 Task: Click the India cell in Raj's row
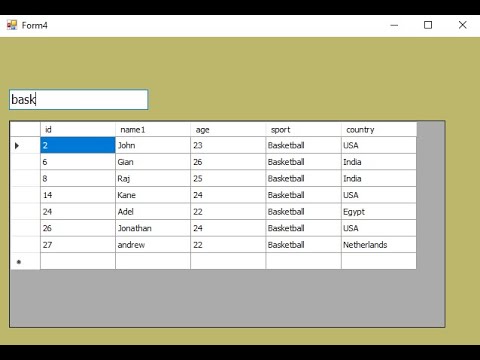coord(379,179)
